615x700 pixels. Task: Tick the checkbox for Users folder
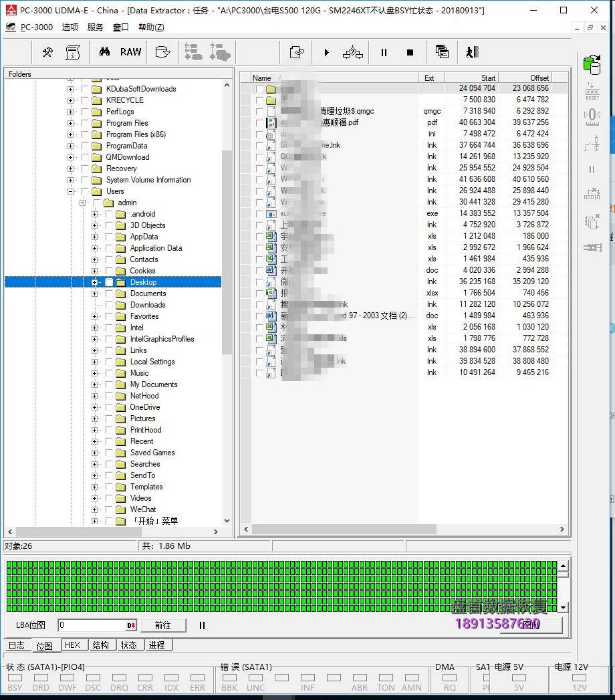click(85, 191)
